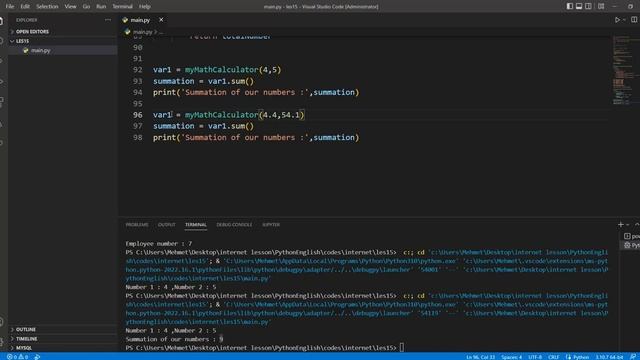Select Python interpreter 3.10.7 64-bit
Image resolution: width=640 pixels, height=360 pixels.
click(x=609, y=357)
